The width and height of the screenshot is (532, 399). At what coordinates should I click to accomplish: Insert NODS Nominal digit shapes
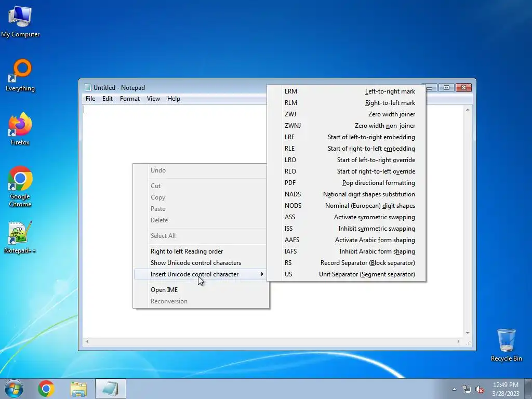pos(347,206)
